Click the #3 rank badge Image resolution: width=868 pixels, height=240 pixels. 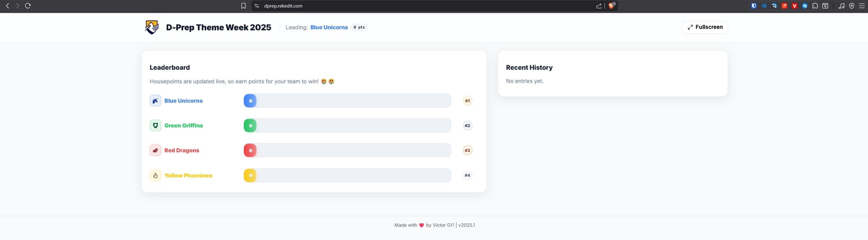(467, 150)
